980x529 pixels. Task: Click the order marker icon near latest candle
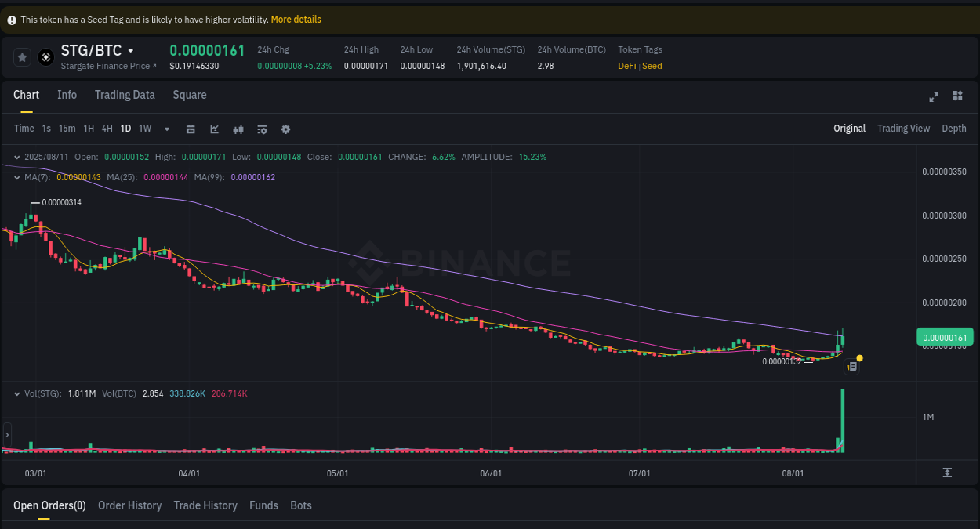851,365
